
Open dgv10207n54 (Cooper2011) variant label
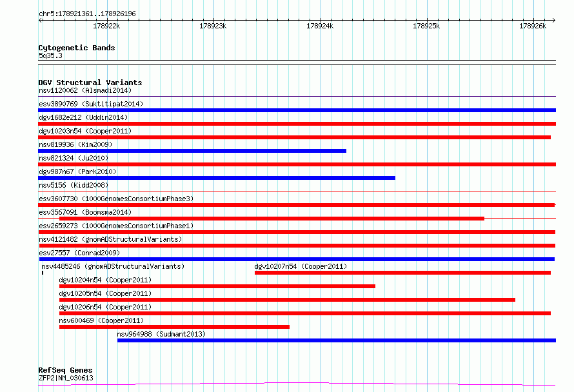click(x=301, y=266)
